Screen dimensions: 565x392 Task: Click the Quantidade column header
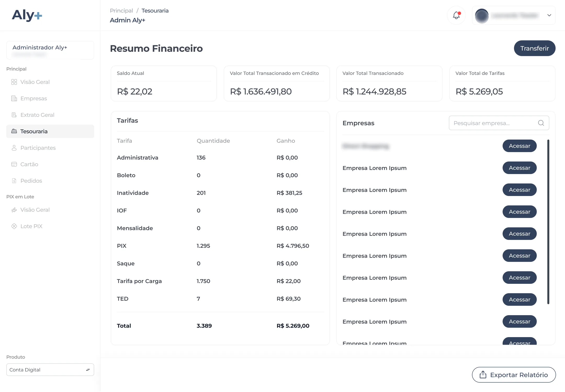(x=213, y=141)
